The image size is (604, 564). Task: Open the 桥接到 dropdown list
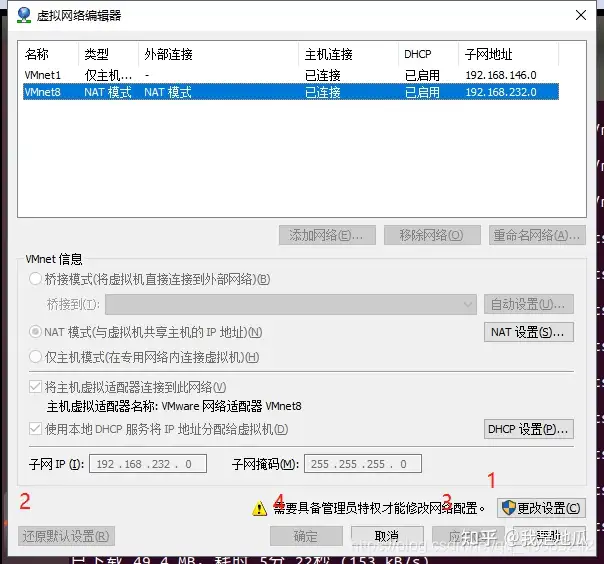click(291, 304)
